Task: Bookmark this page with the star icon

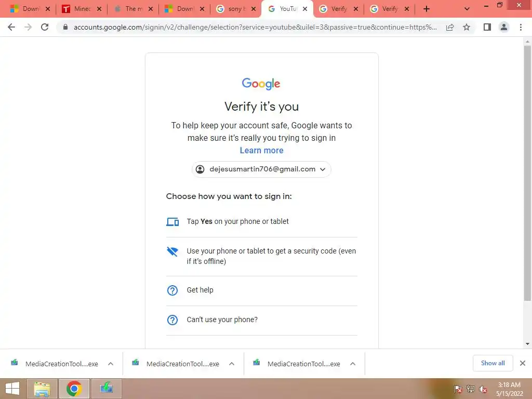Action: coord(467,27)
